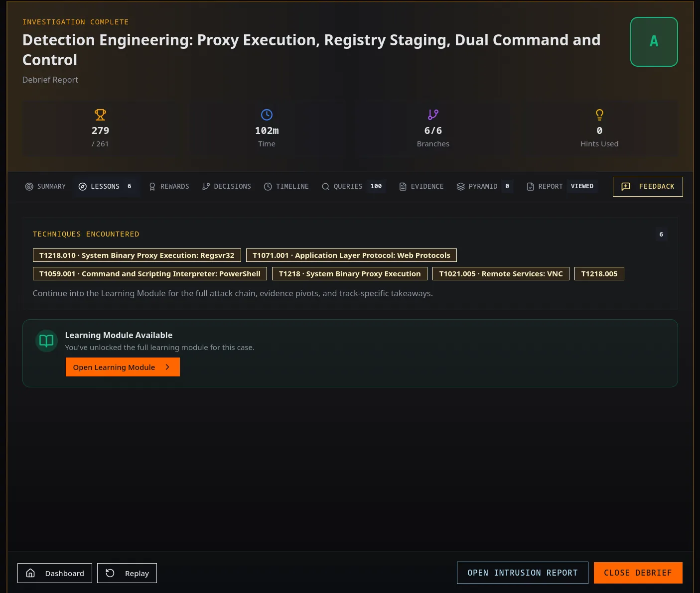This screenshot has width=700, height=593.
Task: Switch to the Rewards tab
Action: pyautogui.click(x=169, y=186)
